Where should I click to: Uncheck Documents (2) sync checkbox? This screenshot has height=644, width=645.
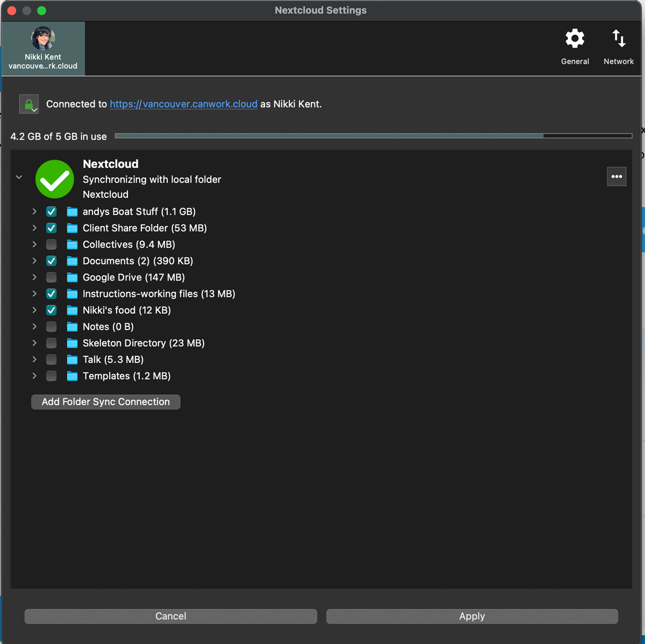click(x=52, y=261)
